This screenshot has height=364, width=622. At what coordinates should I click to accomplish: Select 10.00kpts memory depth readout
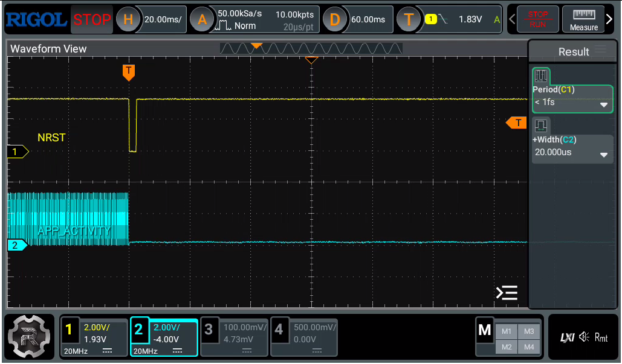coord(295,14)
